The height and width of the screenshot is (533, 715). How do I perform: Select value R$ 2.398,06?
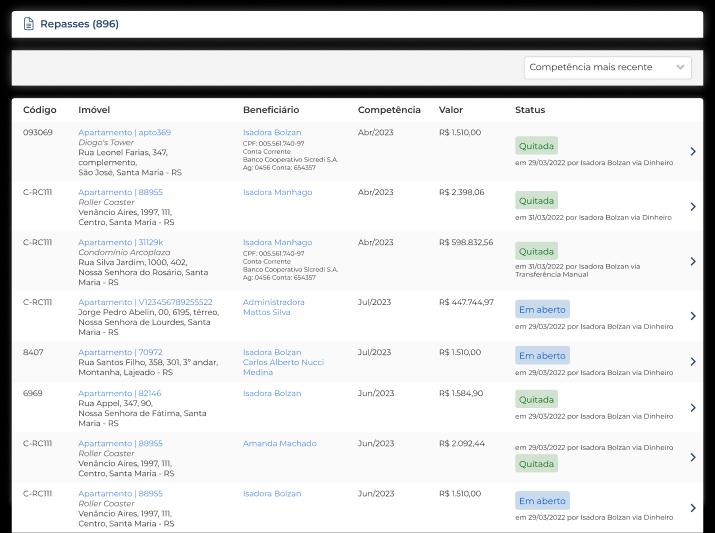tap(461, 192)
